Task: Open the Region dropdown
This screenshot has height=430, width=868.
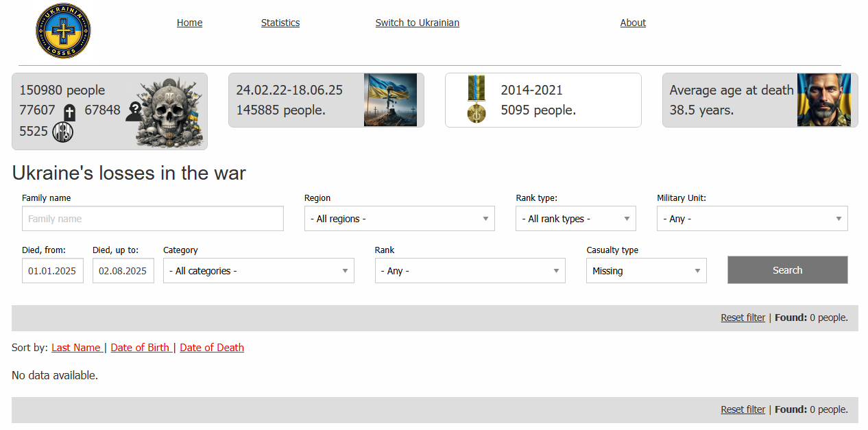Action: click(x=400, y=219)
